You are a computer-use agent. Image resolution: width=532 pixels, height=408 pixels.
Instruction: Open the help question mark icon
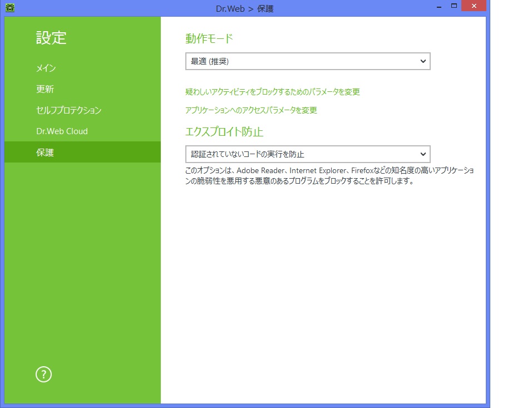43,375
